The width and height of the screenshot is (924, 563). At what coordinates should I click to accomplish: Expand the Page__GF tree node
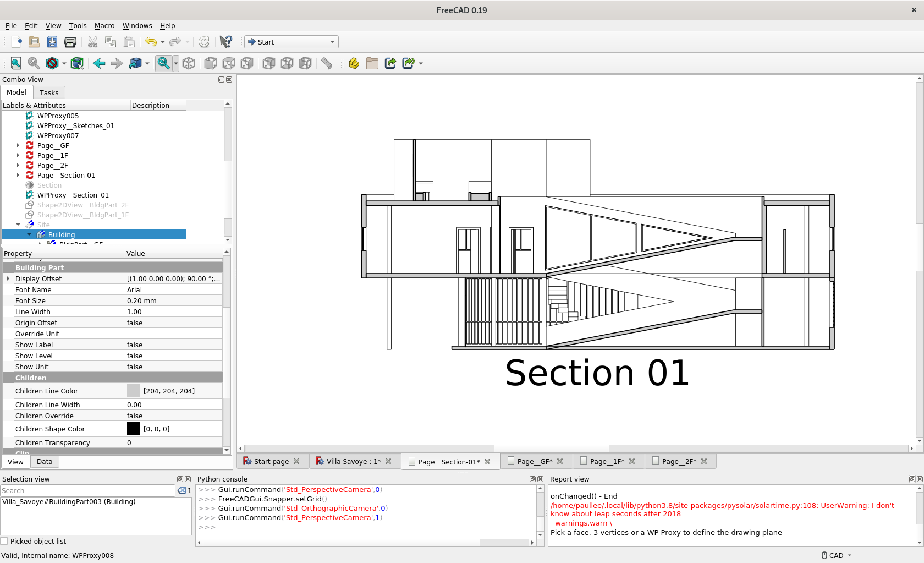click(x=18, y=146)
